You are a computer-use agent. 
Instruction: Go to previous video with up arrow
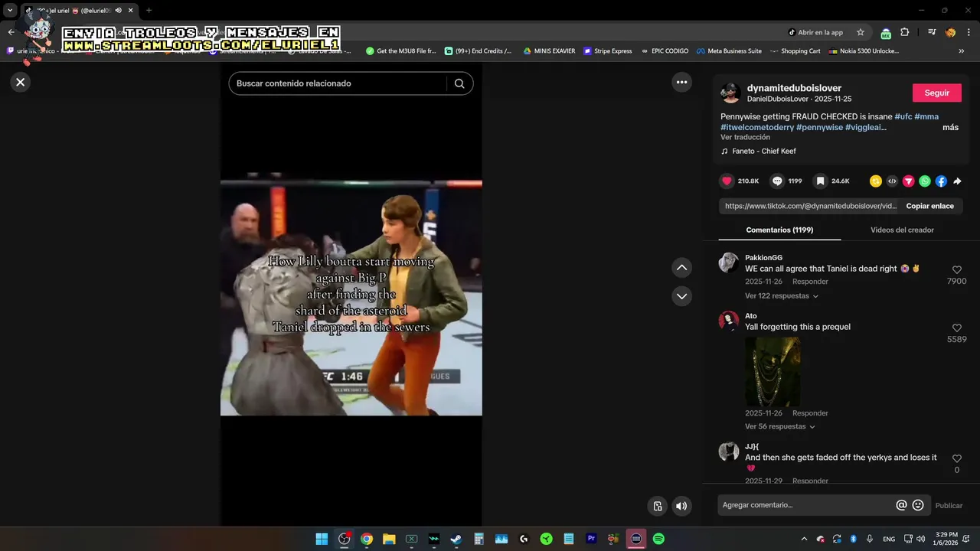(681, 268)
